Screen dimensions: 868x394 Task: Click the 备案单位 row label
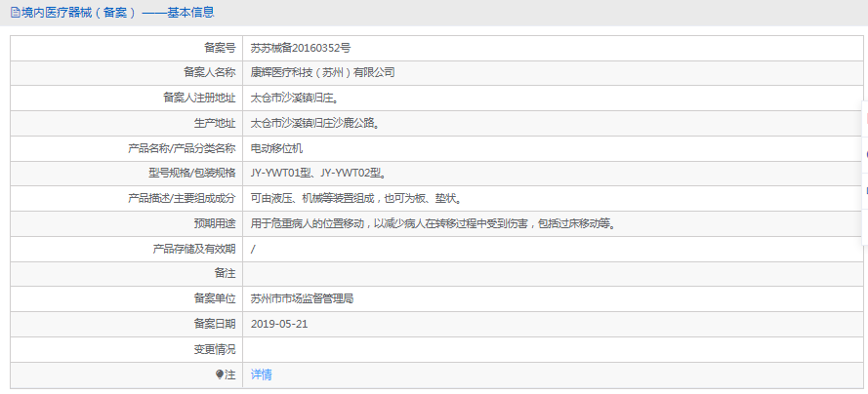(x=215, y=299)
